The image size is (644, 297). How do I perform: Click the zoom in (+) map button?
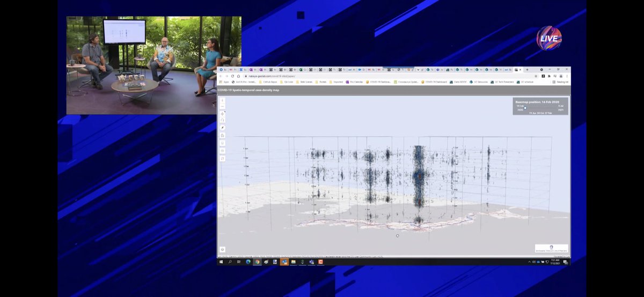[x=223, y=100]
